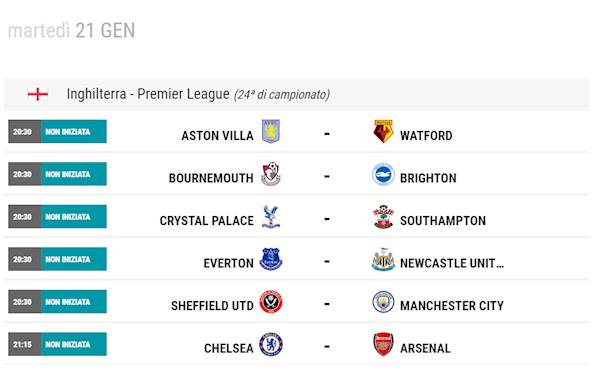
Task: Click the martedì 21 GEN date heading
Action: pyautogui.click(x=72, y=31)
